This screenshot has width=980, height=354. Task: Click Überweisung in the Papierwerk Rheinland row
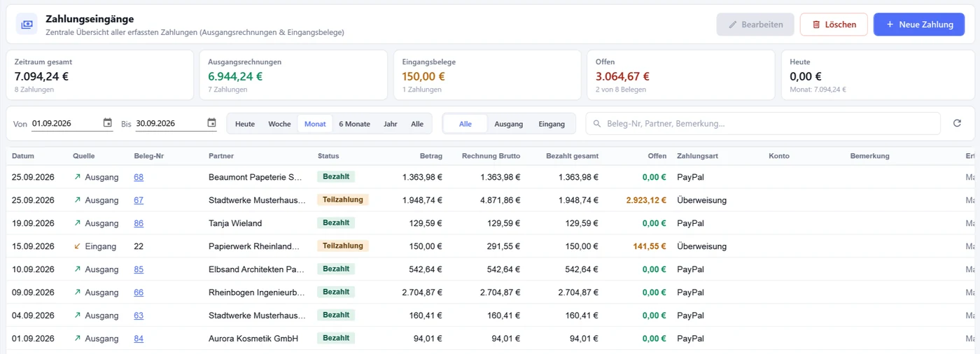tap(702, 246)
